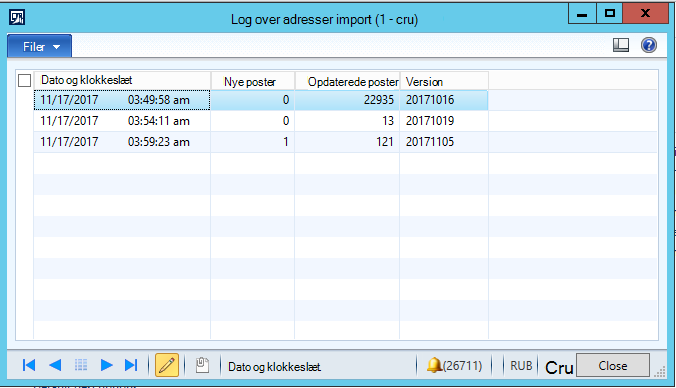Click the Opdaterede poster column header

(347, 81)
